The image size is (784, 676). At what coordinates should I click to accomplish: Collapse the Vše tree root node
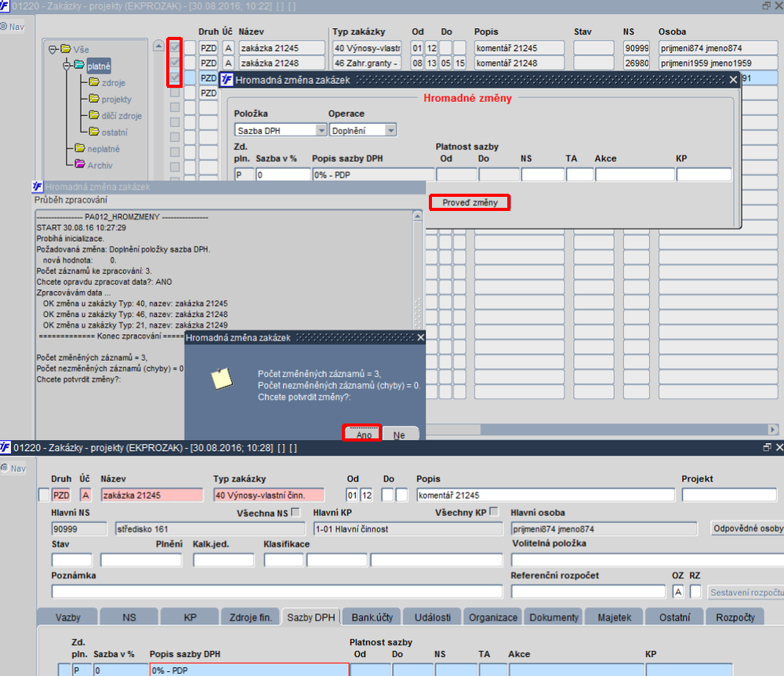(x=53, y=49)
